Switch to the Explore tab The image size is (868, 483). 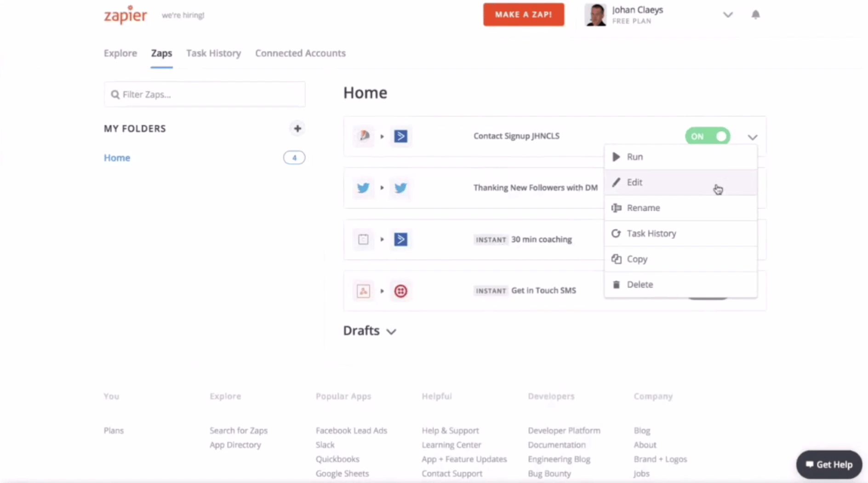120,53
